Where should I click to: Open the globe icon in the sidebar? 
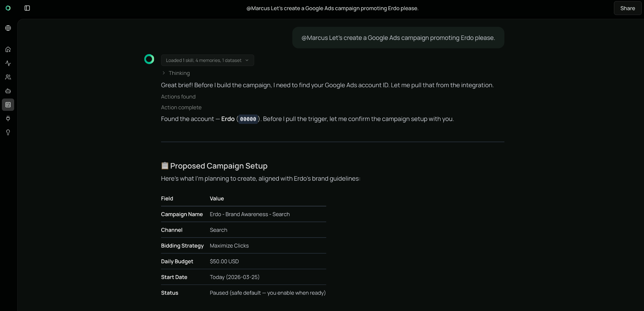8,28
